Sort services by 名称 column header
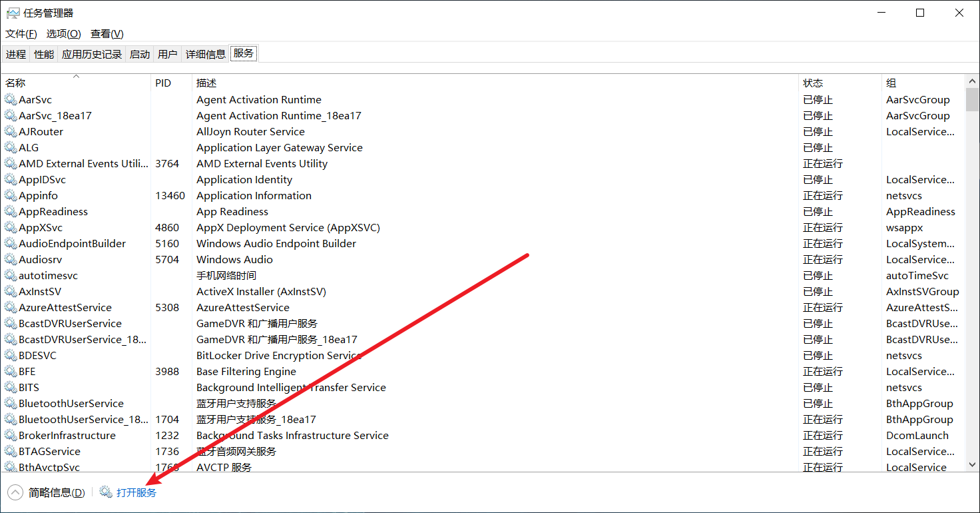 16,83
